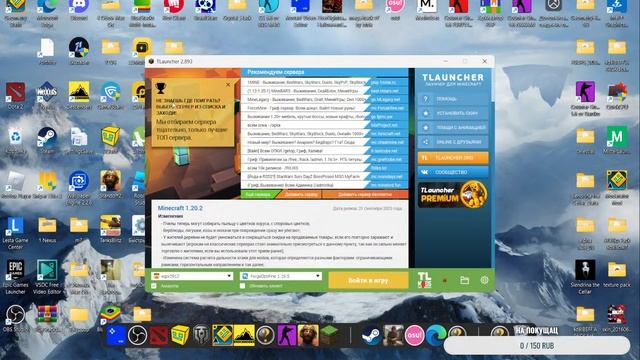Open the Online with friends sidebar item
This screenshot has width=640, height=360.
(x=453, y=142)
